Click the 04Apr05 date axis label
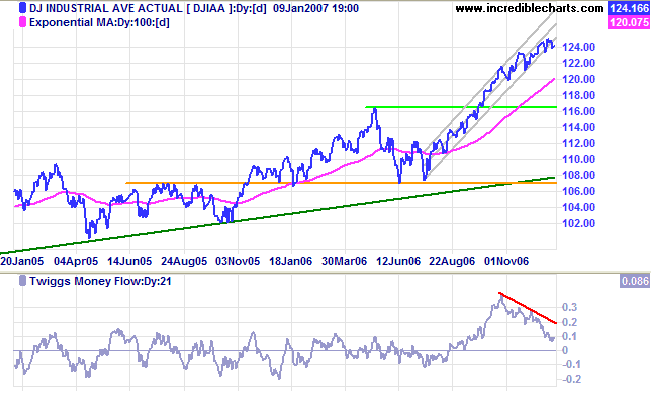651x395 pixels. click(76, 261)
